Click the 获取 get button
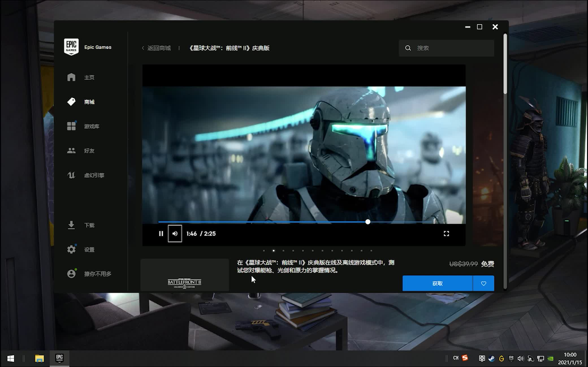Image resolution: width=588 pixels, height=367 pixels. pyautogui.click(x=437, y=283)
